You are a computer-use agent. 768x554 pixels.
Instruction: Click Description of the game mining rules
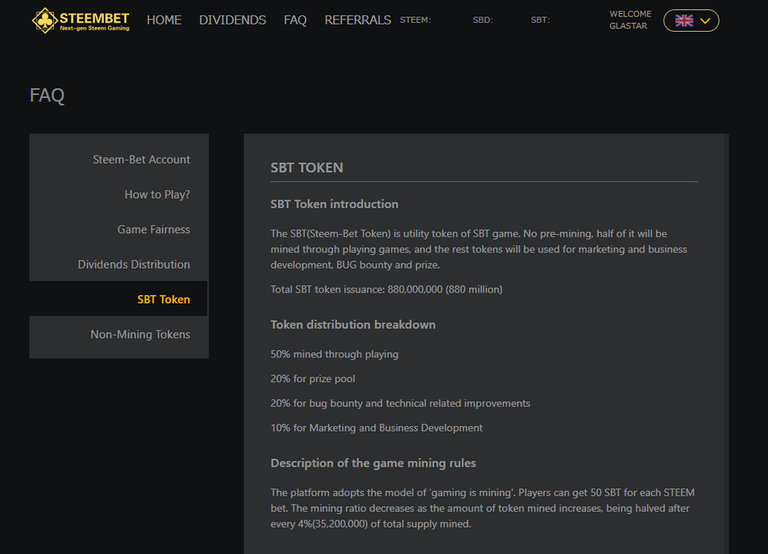click(x=373, y=463)
